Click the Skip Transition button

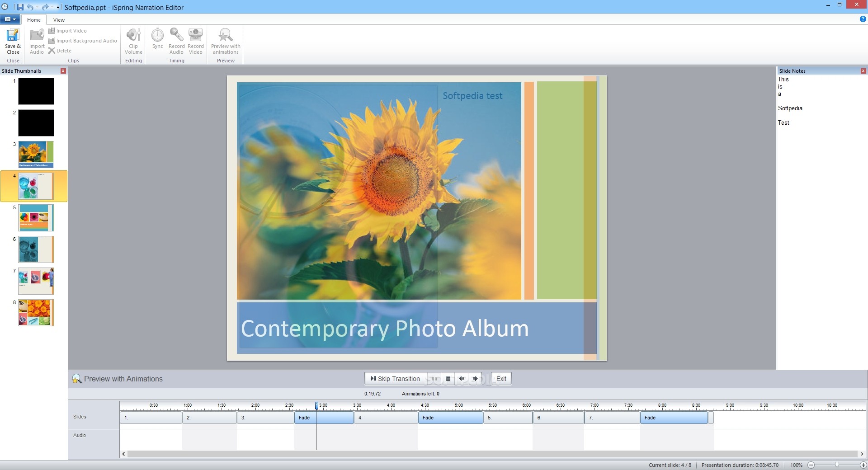(395, 379)
